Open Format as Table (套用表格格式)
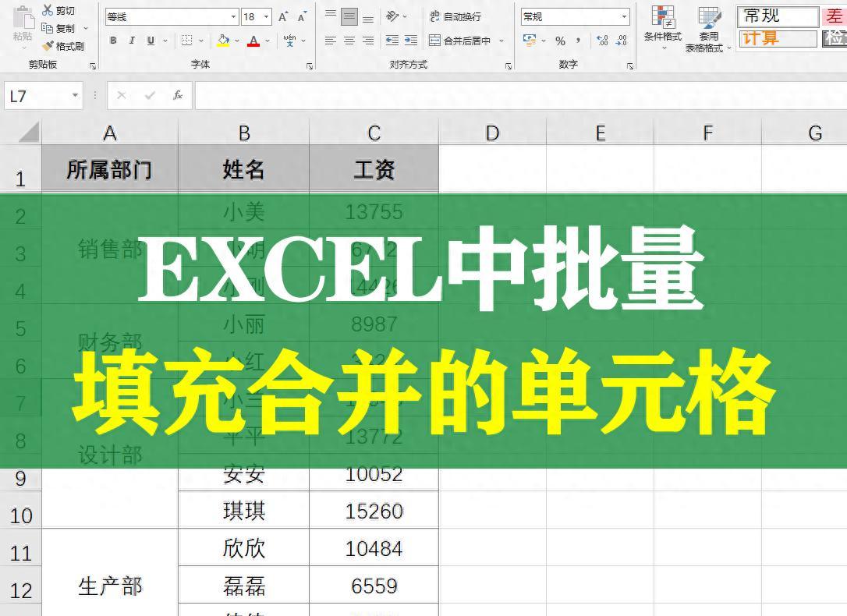The width and height of the screenshot is (847, 616). tap(707, 30)
